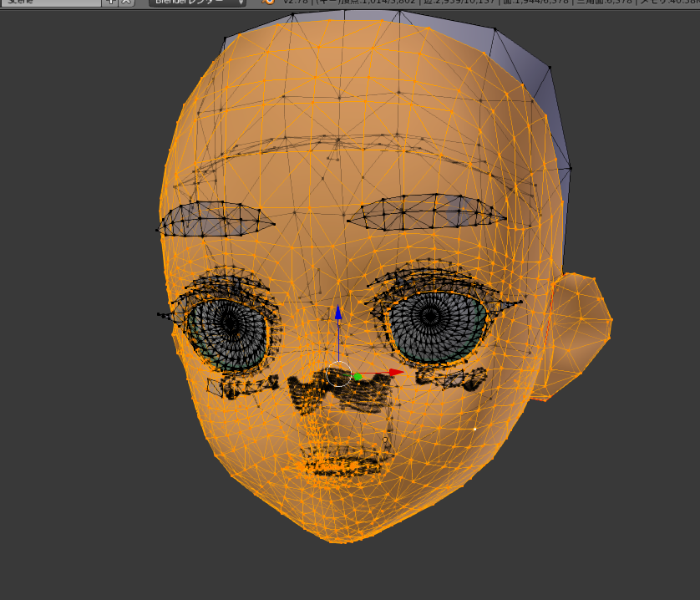The height and width of the screenshot is (600, 700).
Task: Click the Blender logo icon in the header
Action: point(268,2)
